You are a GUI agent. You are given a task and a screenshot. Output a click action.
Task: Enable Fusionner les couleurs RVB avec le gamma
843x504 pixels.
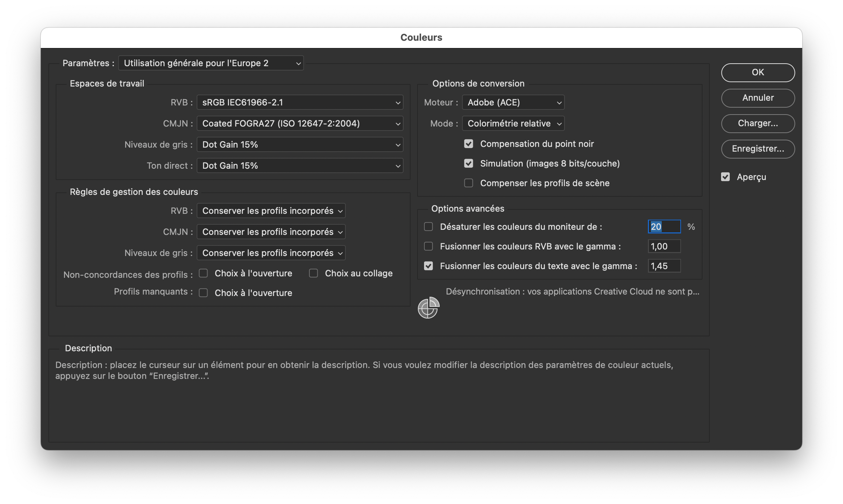pyautogui.click(x=428, y=246)
